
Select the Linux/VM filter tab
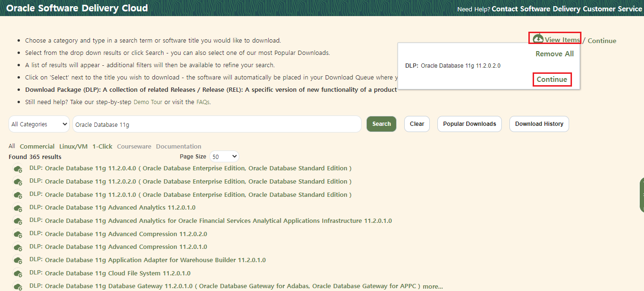(x=73, y=147)
